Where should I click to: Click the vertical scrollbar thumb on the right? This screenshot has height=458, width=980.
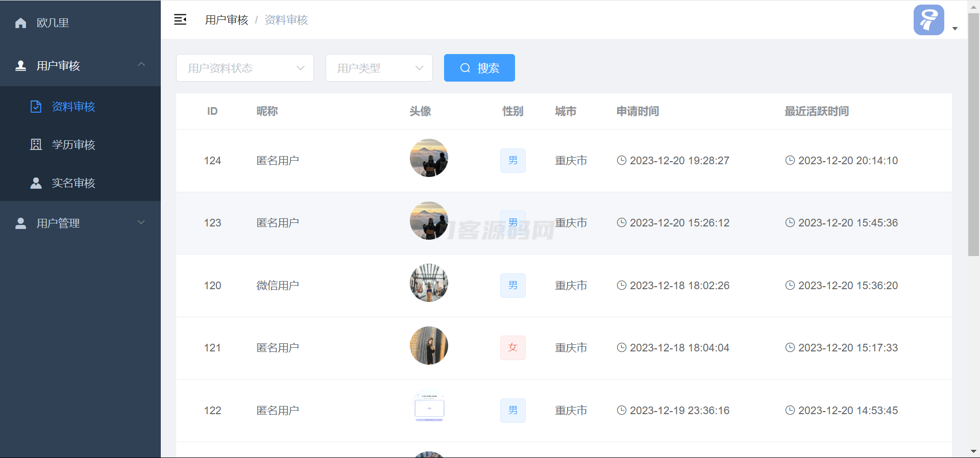coord(973,133)
